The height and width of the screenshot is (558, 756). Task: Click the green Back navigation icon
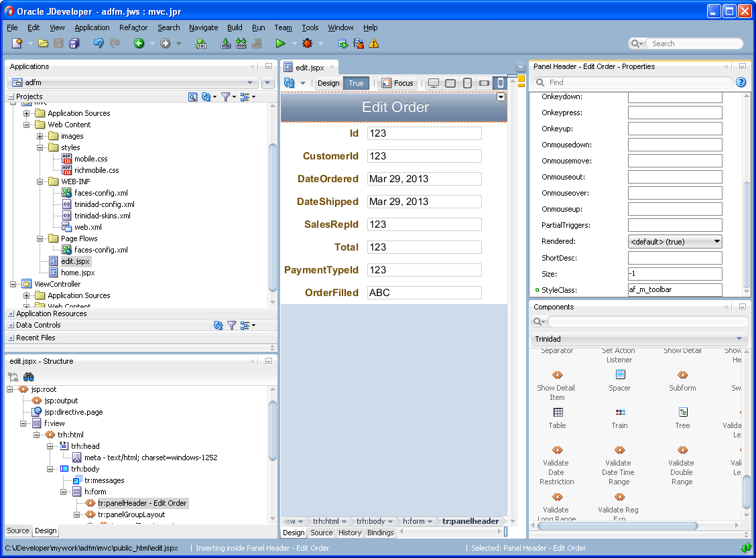coord(139,44)
